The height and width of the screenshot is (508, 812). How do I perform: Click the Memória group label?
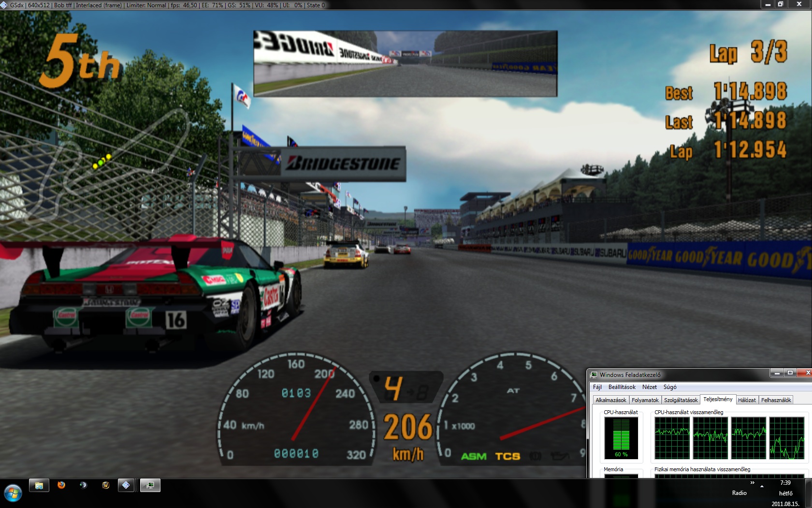[x=613, y=469]
